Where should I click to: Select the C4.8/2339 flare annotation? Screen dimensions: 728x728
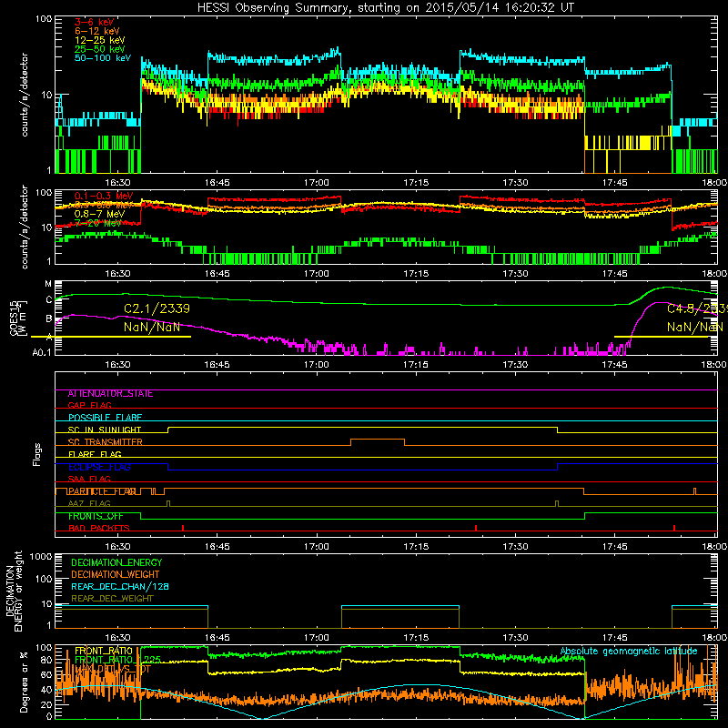tap(697, 308)
